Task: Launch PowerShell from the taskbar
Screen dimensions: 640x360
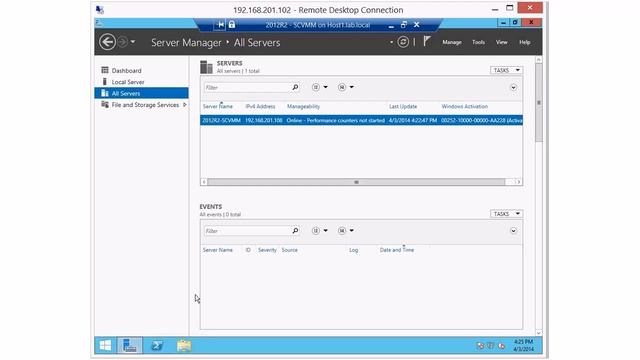Action: pyautogui.click(x=157, y=346)
